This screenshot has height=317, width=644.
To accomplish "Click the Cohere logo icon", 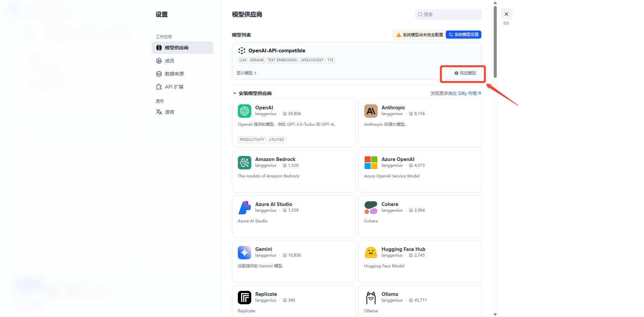I will [x=371, y=208].
